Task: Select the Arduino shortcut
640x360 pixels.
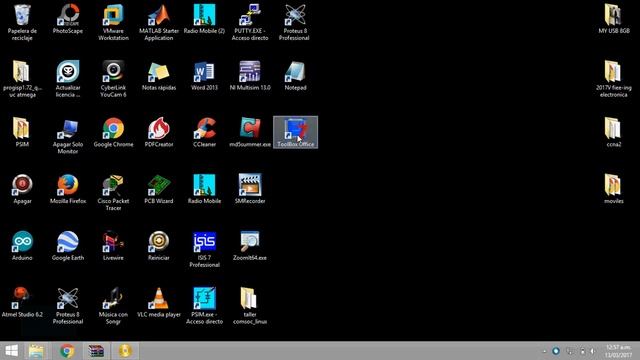Action: [x=22, y=246]
